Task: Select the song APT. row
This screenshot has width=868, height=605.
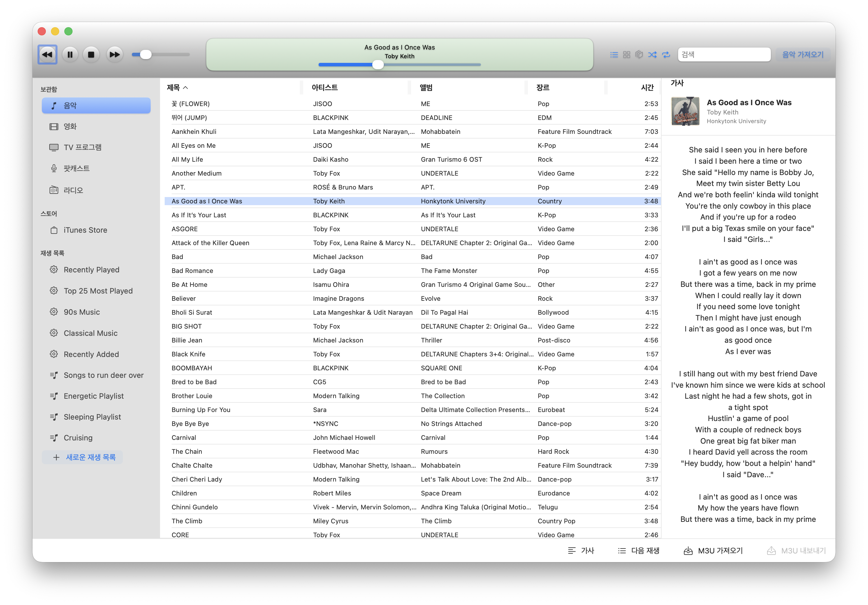Action: point(413,187)
